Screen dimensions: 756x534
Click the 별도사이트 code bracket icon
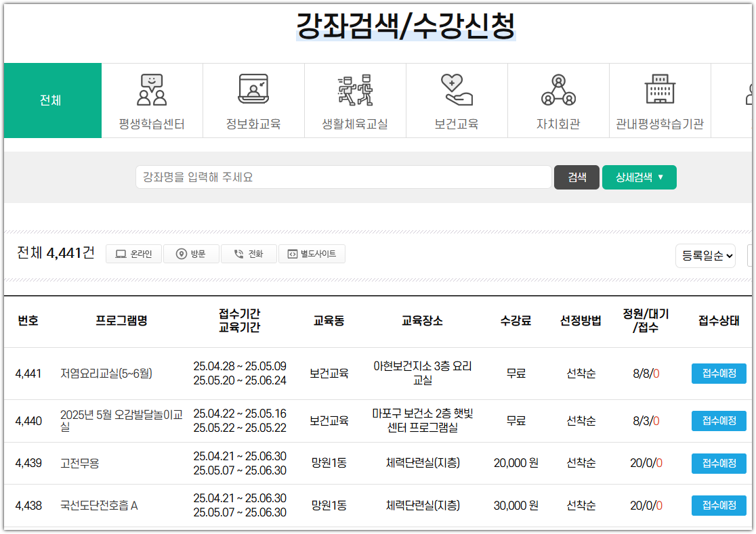click(293, 253)
